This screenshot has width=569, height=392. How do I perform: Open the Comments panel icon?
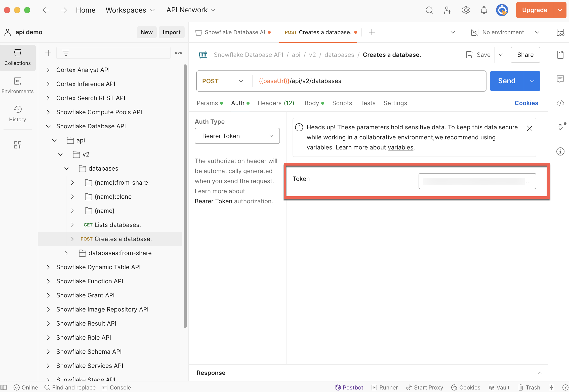tap(560, 79)
